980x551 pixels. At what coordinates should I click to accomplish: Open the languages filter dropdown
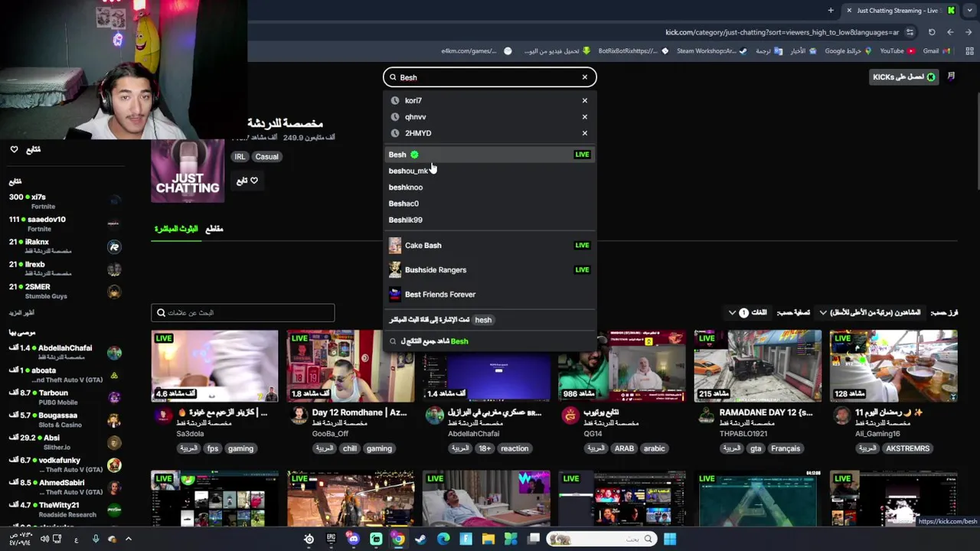pos(747,312)
